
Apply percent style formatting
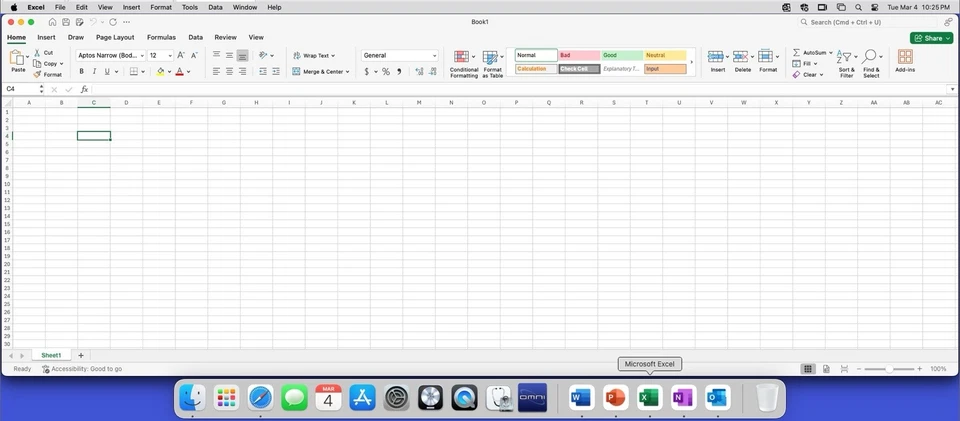click(x=386, y=72)
